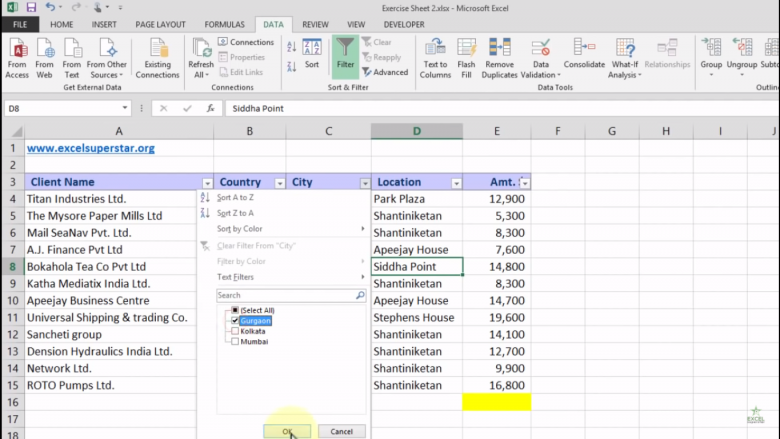Click the formula bar confirm checkmark
The width and height of the screenshot is (780, 439).
(x=187, y=108)
